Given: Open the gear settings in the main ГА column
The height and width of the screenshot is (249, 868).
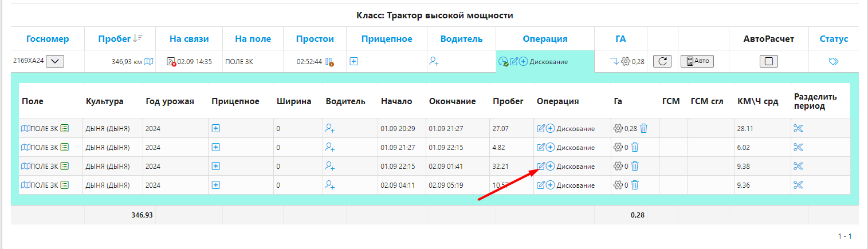Looking at the screenshot, I should 626,61.
